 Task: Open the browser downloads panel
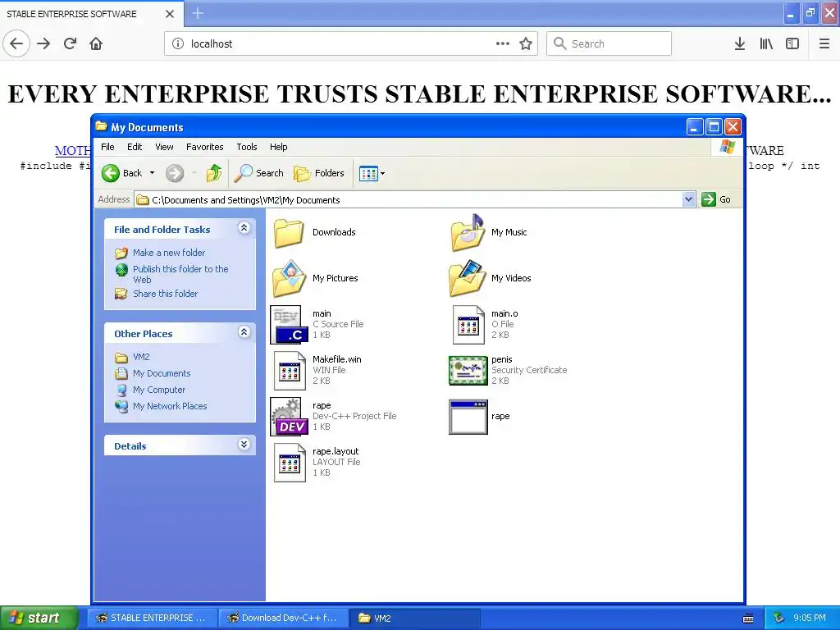point(740,43)
